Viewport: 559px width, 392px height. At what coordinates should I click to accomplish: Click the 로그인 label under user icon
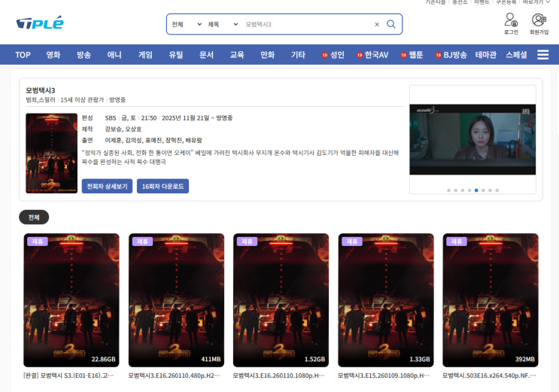coord(511,32)
